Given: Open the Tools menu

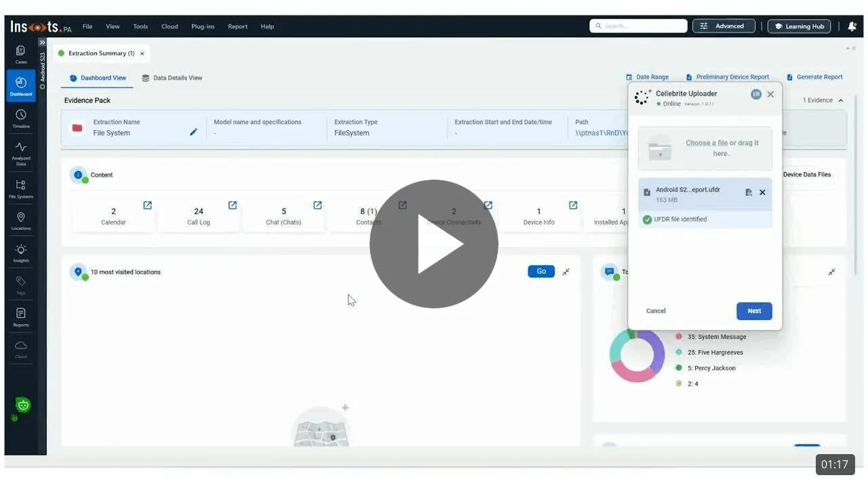Looking at the screenshot, I should point(140,26).
